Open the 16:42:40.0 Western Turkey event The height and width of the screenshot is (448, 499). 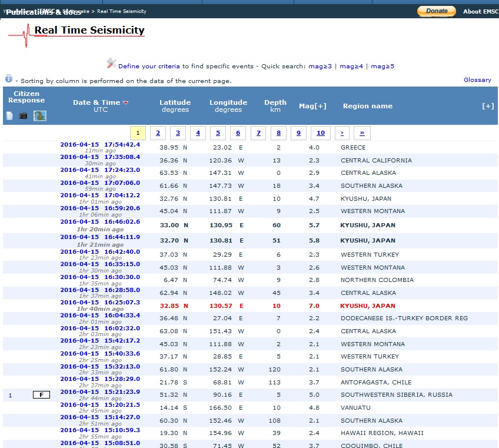100,251
